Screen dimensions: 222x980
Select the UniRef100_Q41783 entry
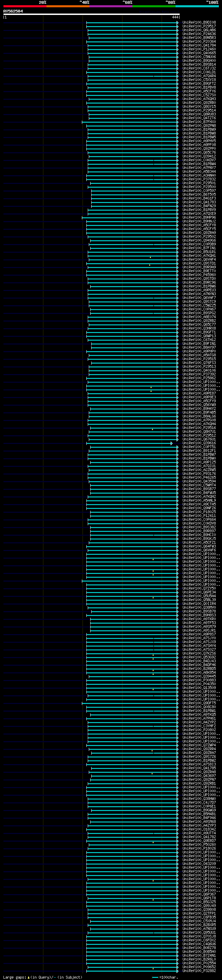point(199,202)
